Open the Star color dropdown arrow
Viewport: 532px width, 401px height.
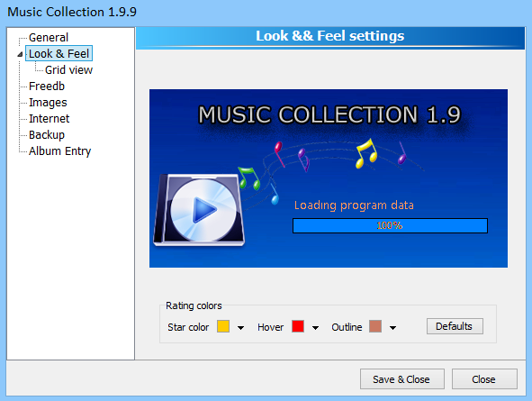[240, 328]
